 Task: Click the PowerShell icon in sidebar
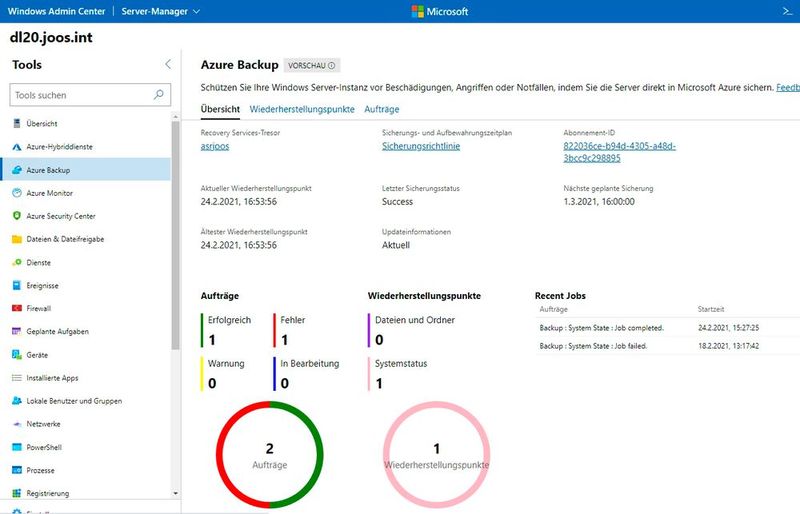pyautogui.click(x=17, y=447)
